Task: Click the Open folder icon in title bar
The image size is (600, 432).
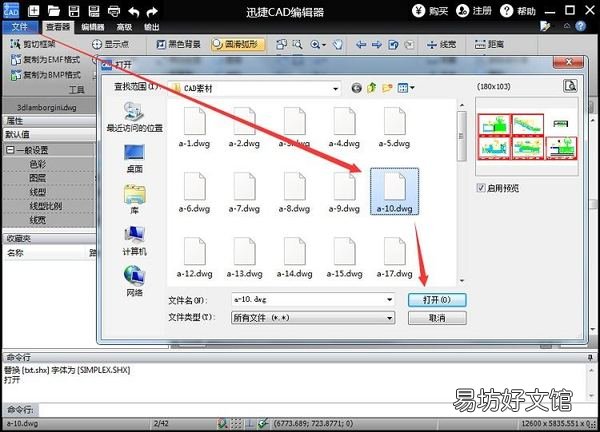Action: (54, 11)
